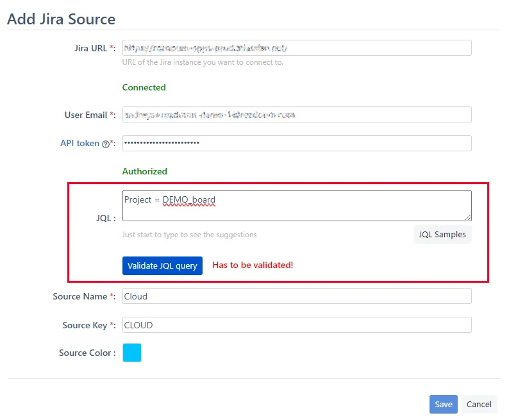
Task: Click the Source Key field with CLOUD
Action: point(297,325)
